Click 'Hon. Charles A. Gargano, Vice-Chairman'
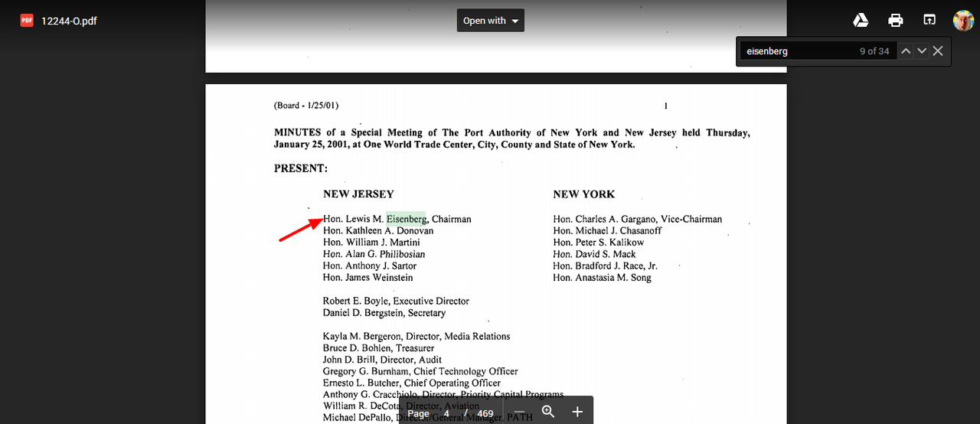Image resolution: width=980 pixels, height=424 pixels. (x=638, y=219)
